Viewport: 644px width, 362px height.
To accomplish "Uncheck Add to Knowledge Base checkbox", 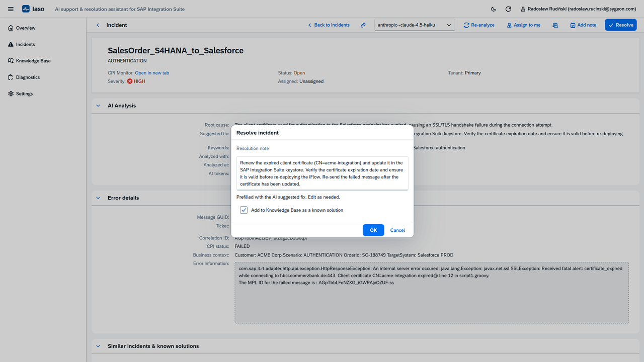I will 244,210.
